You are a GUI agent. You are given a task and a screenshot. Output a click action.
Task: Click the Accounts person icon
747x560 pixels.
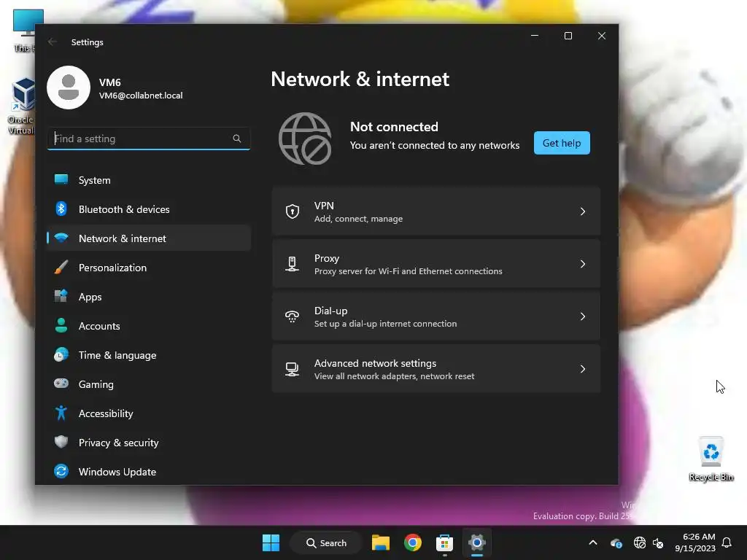tap(61, 325)
